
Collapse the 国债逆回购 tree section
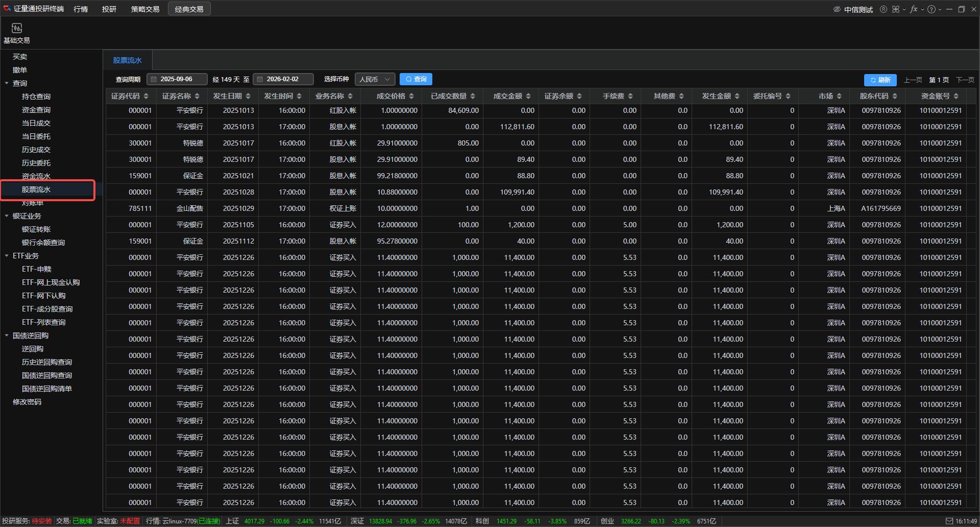click(7, 336)
